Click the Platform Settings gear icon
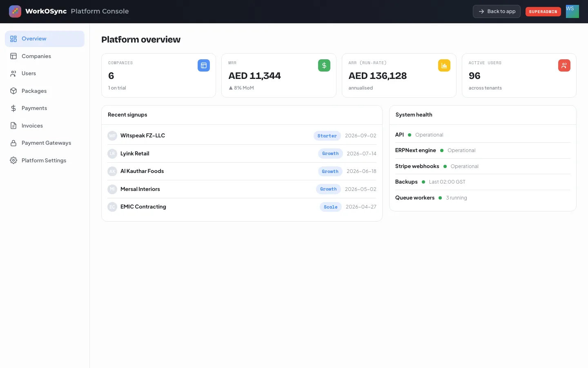Screen dimensions: 588x368 pyautogui.click(x=13, y=160)
